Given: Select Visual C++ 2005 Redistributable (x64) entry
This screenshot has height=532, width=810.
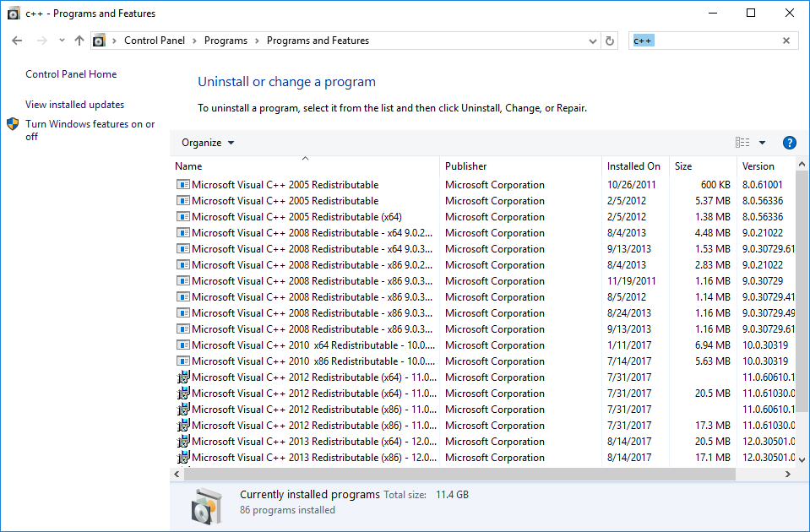Looking at the screenshot, I should click(284, 217).
